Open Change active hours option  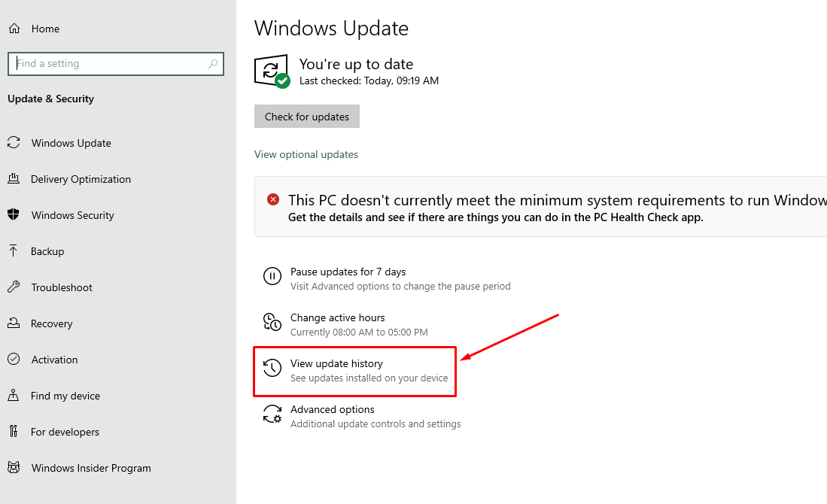(x=338, y=318)
